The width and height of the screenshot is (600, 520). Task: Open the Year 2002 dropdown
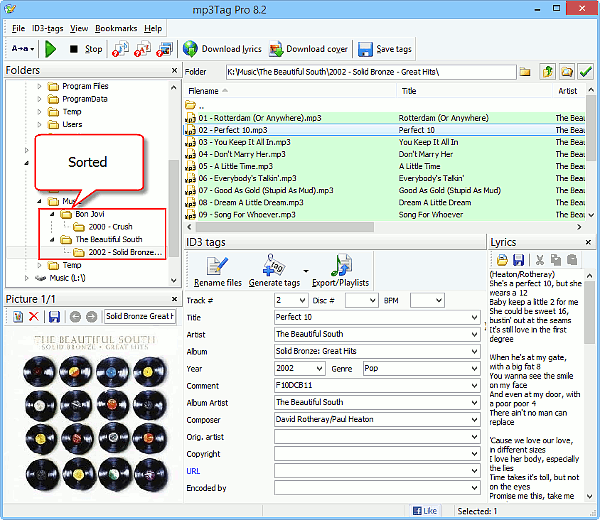coord(320,368)
